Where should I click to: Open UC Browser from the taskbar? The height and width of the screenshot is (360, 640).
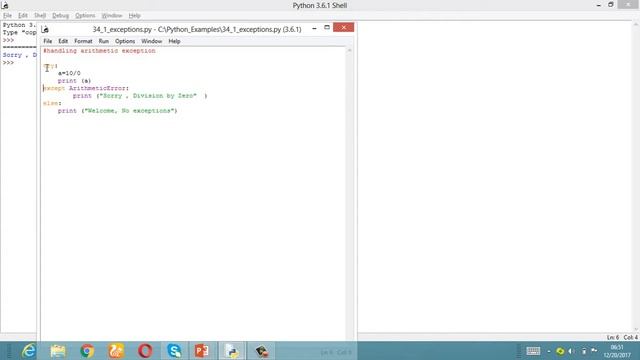point(116,351)
